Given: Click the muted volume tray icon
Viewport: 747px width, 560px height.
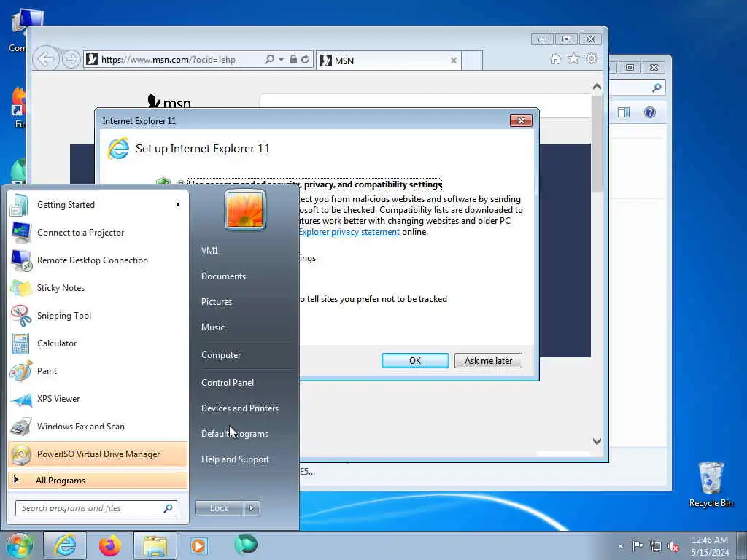Looking at the screenshot, I should point(673,547).
